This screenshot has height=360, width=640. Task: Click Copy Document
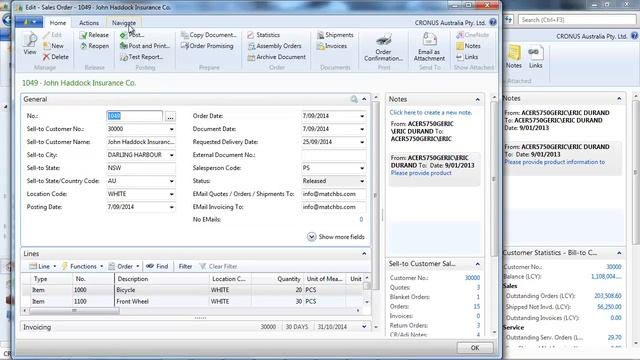point(209,35)
